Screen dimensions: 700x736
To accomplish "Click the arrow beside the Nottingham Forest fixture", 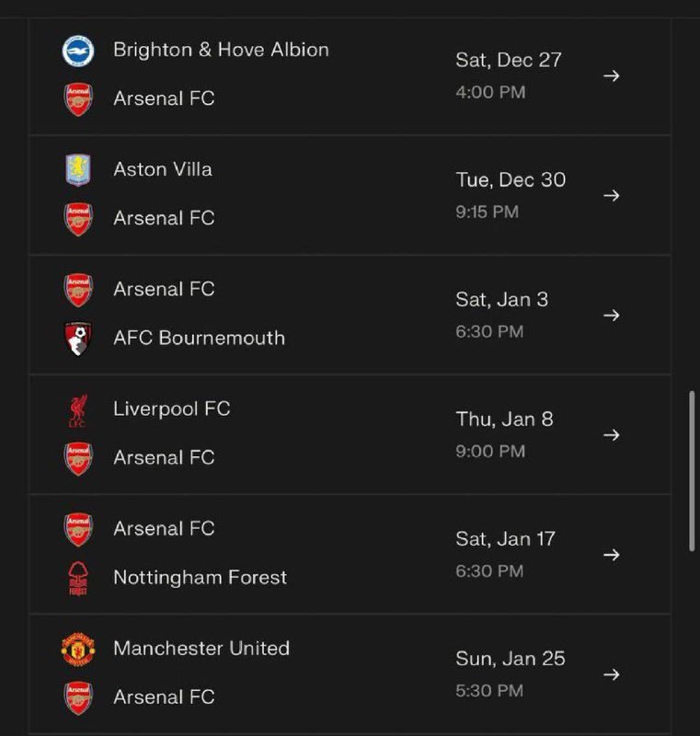I will point(611,555).
